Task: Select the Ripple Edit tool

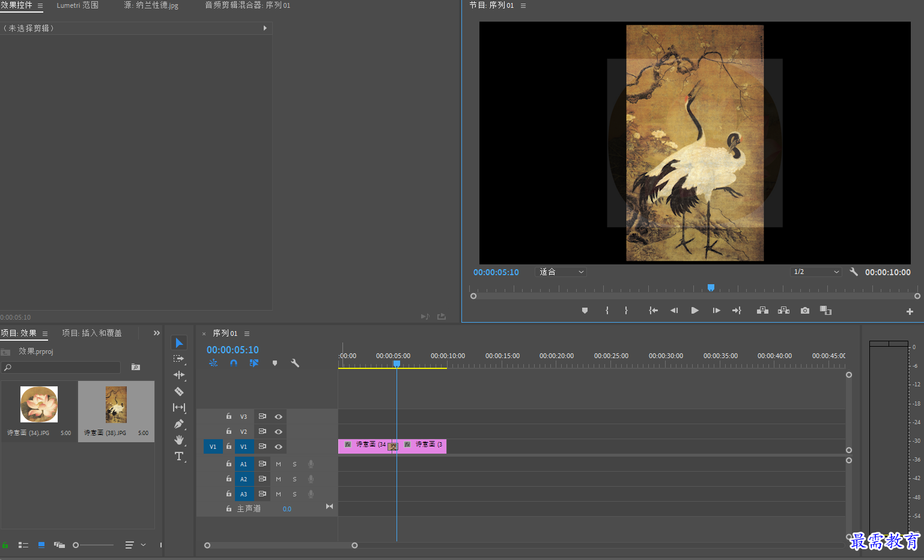Action: [x=179, y=375]
